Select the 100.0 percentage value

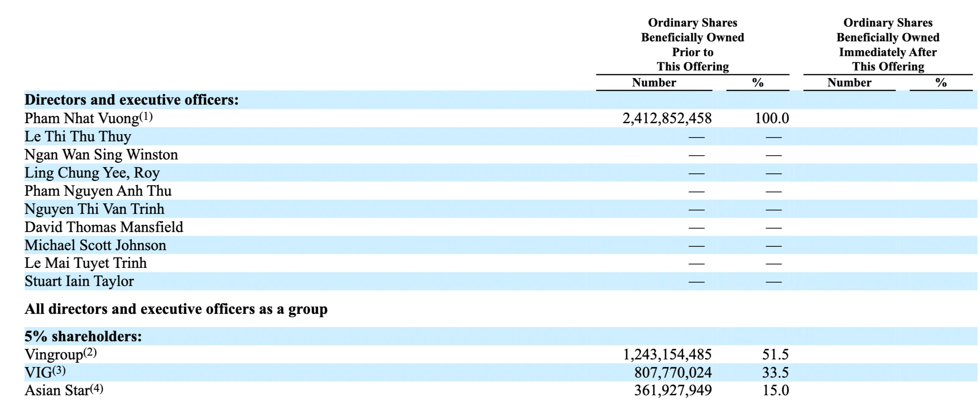[x=771, y=119]
